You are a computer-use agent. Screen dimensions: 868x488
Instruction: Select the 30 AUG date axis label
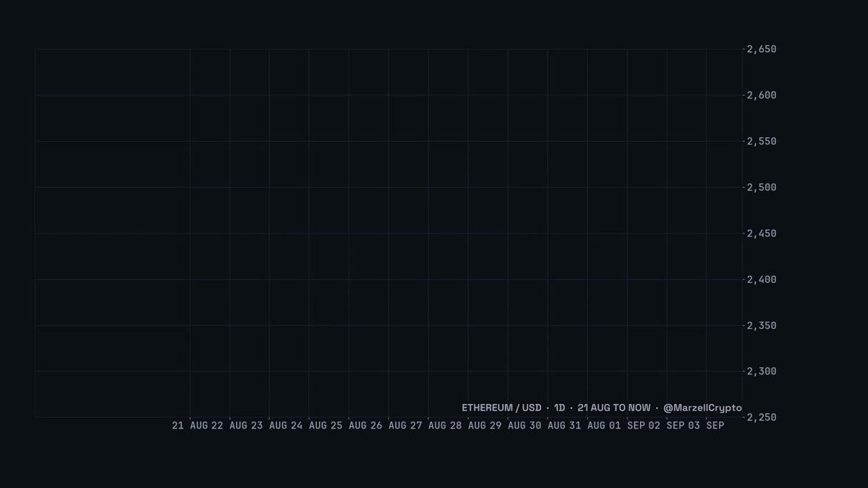pos(548,426)
